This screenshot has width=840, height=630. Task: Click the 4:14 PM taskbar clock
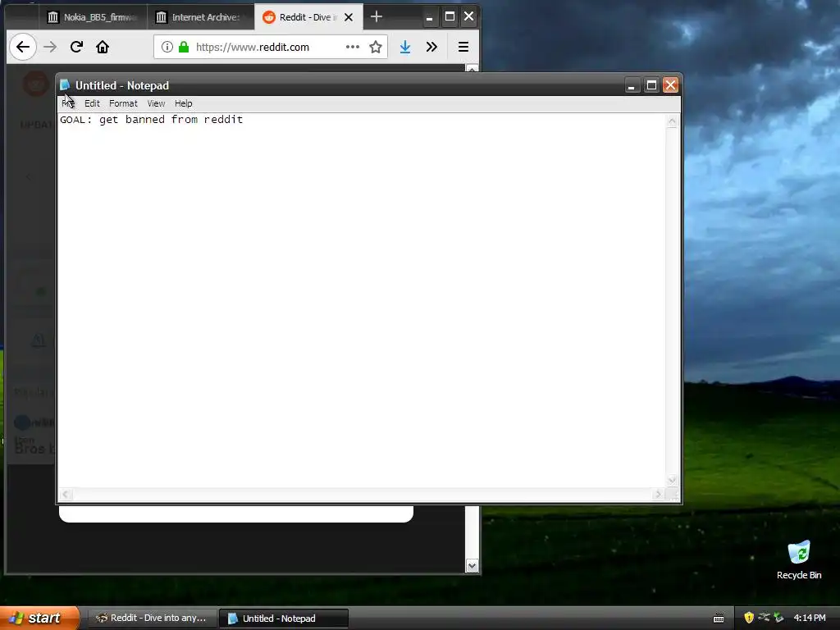(810, 619)
